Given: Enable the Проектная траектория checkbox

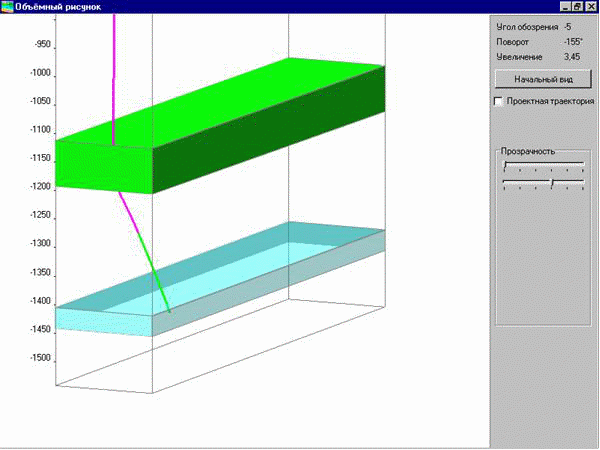Looking at the screenshot, I should pyautogui.click(x=499, y=101).
